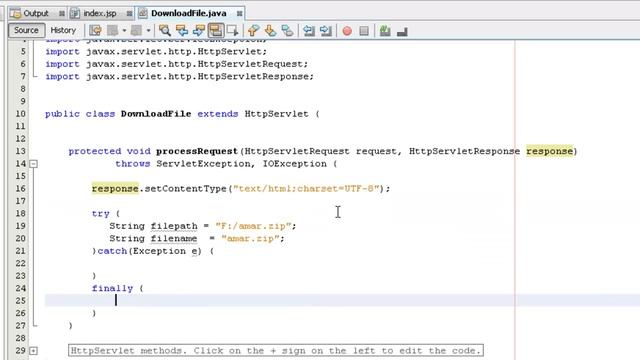This screenshot has height=360, width=640.
Task: Expand the HttpServlet methods fold at line 29
Action: click(33, 351)
